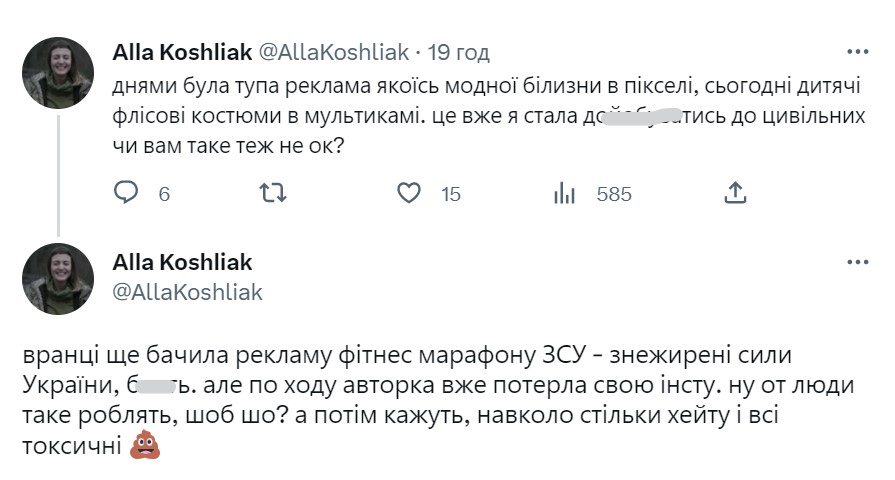Open view analytics bar chart icon

pyautogui.click(x=562, y=193)
